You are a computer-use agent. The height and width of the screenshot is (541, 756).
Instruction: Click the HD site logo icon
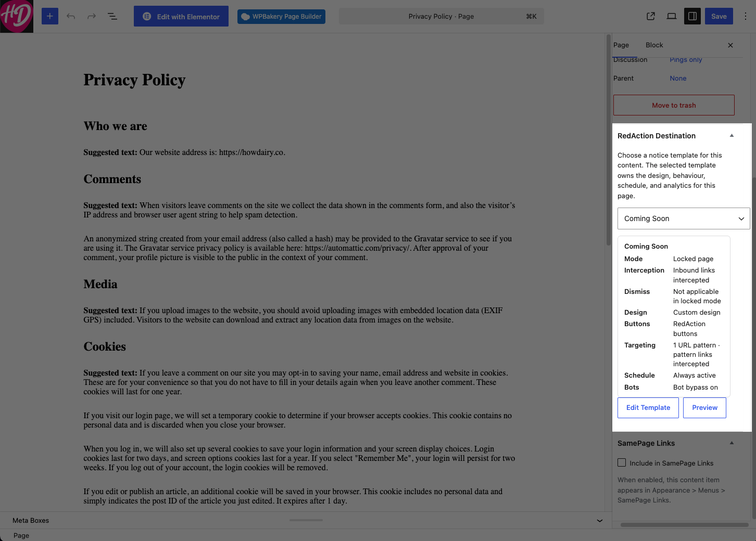(17, 16)
